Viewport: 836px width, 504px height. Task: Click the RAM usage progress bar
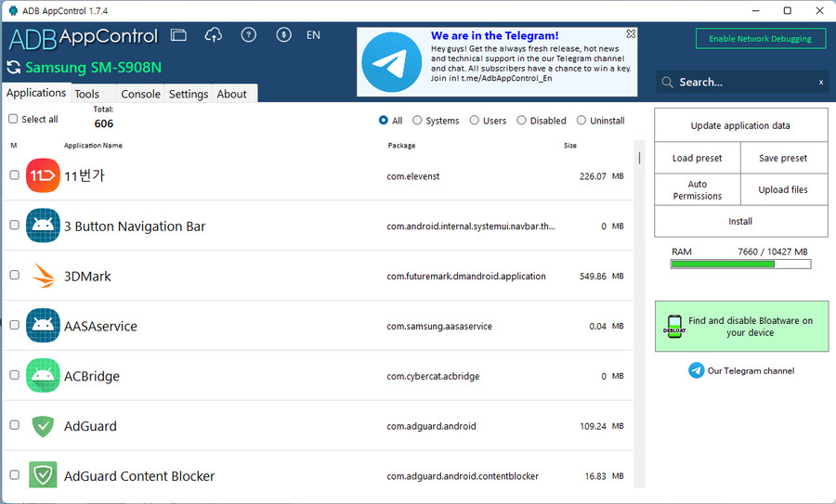click(x=740, y=265)
